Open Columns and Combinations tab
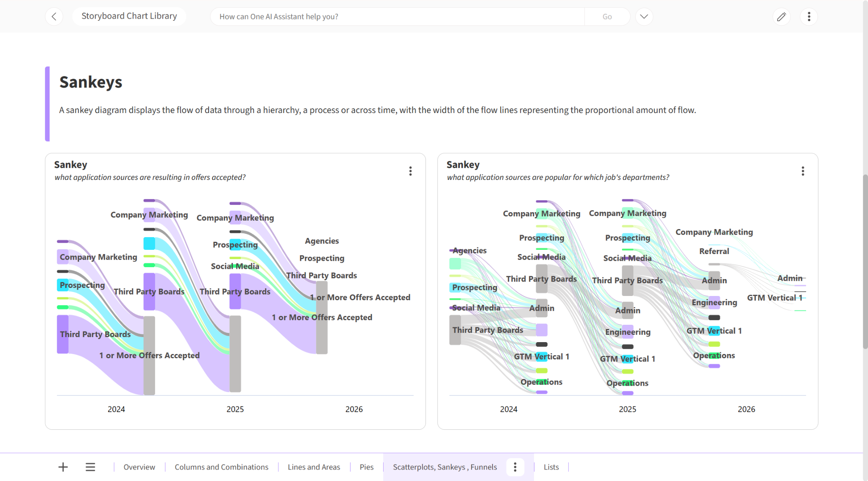 tap(221, 467)
